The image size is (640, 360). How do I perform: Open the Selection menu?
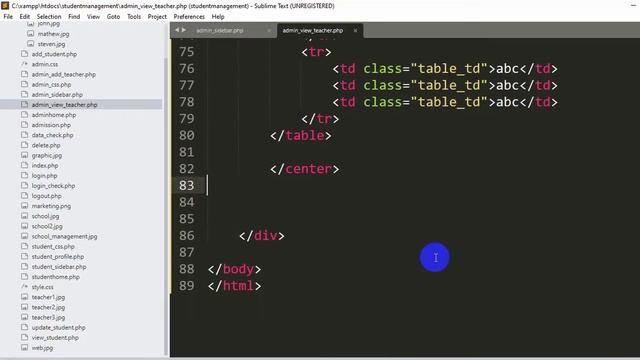tap(49, 17)
